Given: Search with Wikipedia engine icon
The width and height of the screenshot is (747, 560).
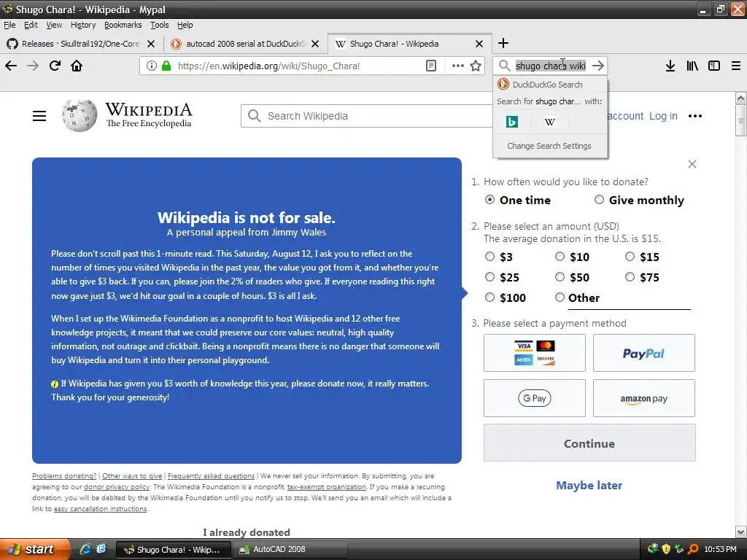Looking at the screenshot, I should tap(550, 122).
